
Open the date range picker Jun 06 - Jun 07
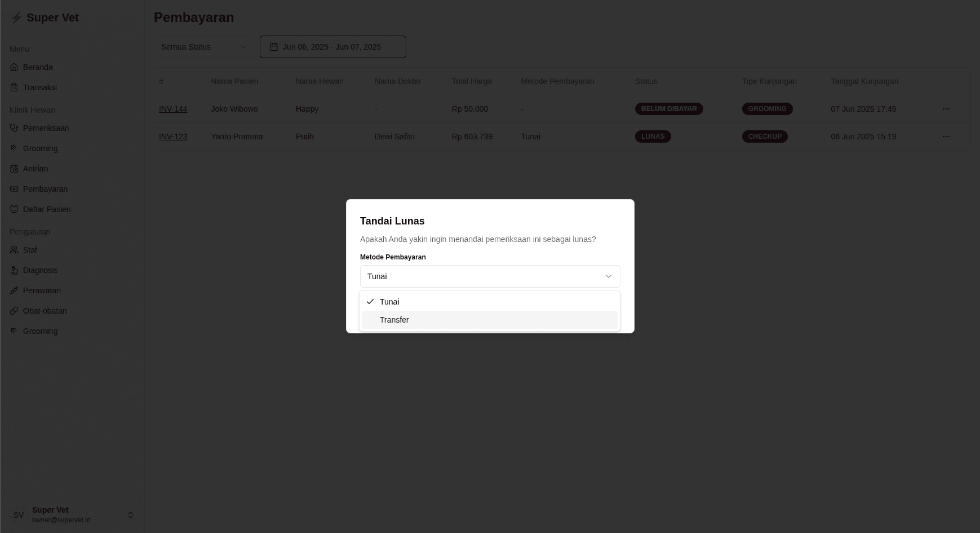point(332,47)
